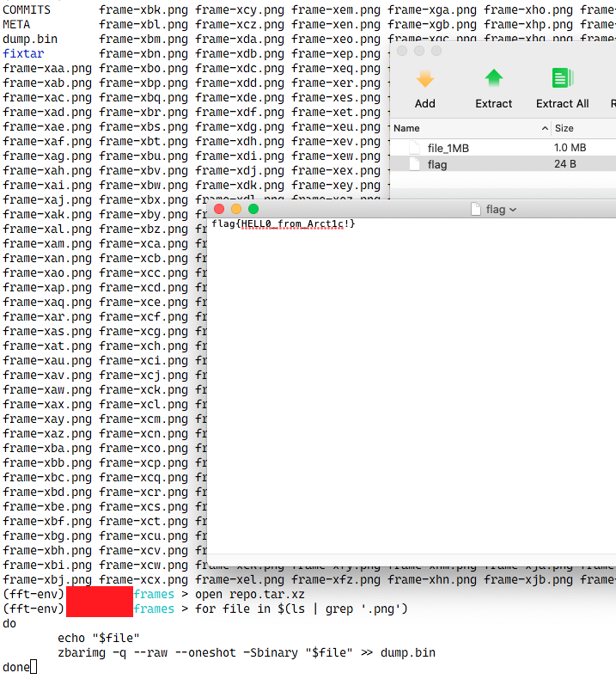Click frame-xga.png in terminal listing
The image size is (616, 679).
(x=432, y=9)
